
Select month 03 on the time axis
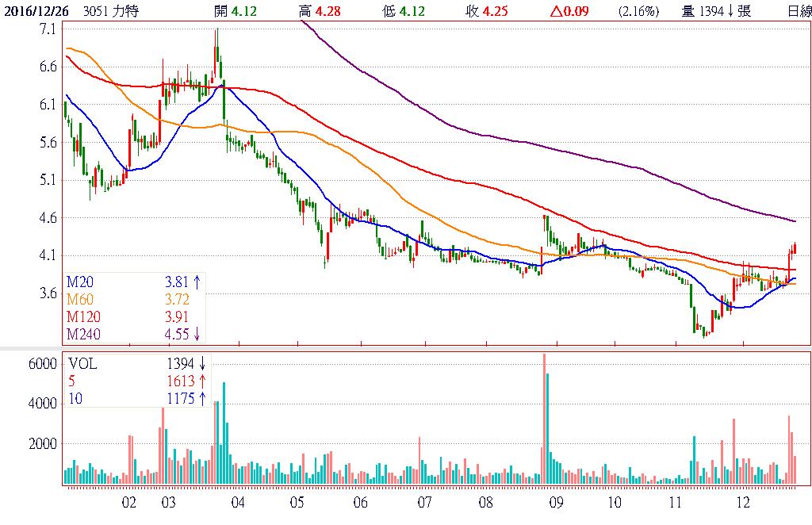[168, 503]
